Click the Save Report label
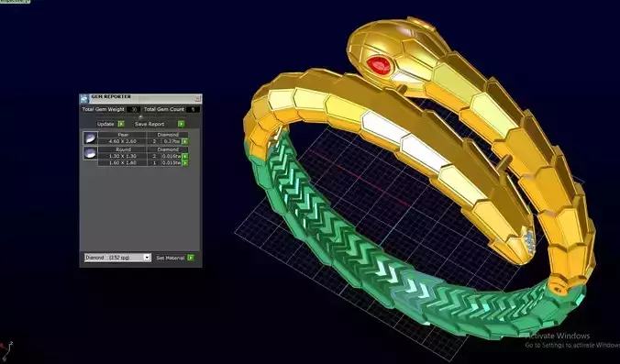The image size is (620, 364). 149,124
